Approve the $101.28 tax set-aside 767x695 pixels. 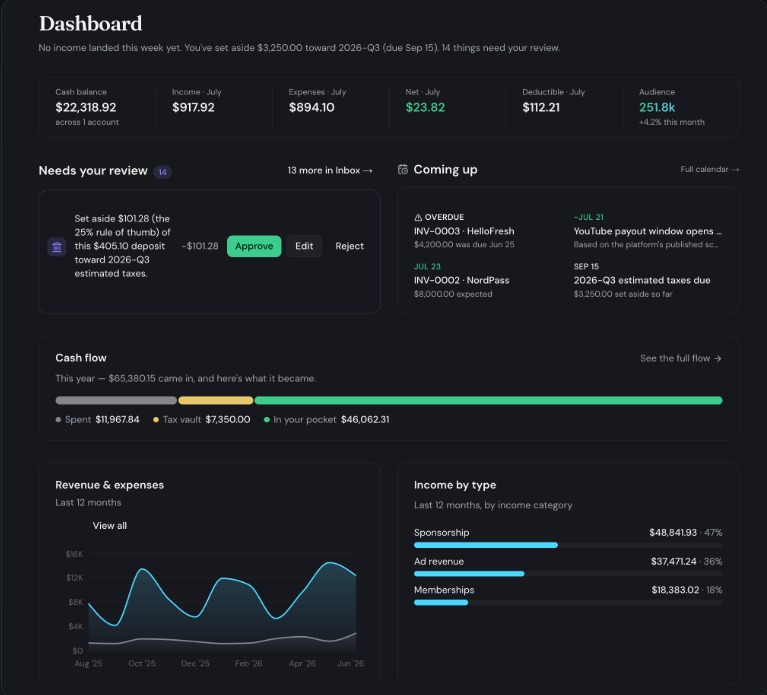point(254,246)
